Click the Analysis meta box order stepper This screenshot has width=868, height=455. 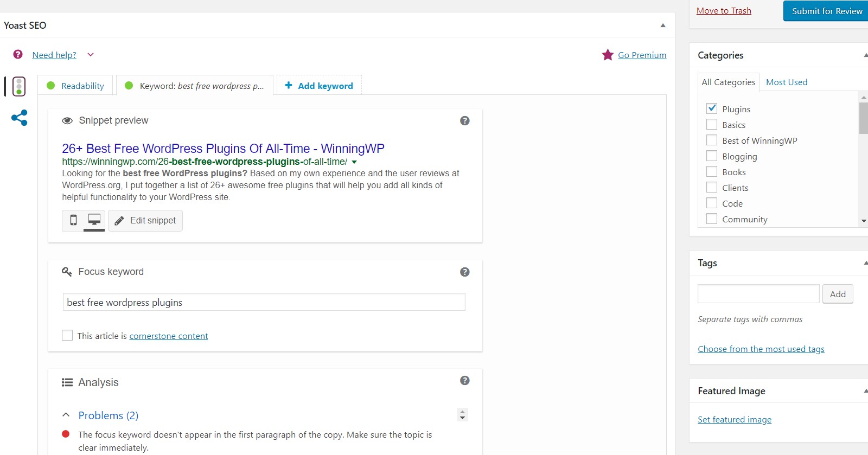coord(462,414)
